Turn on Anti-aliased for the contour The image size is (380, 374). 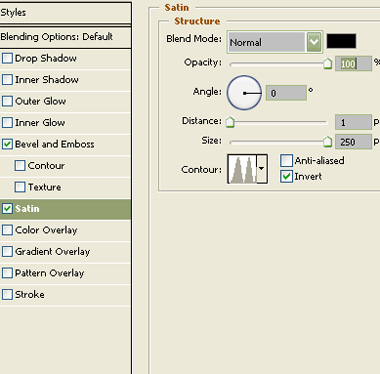pos(286,160)
